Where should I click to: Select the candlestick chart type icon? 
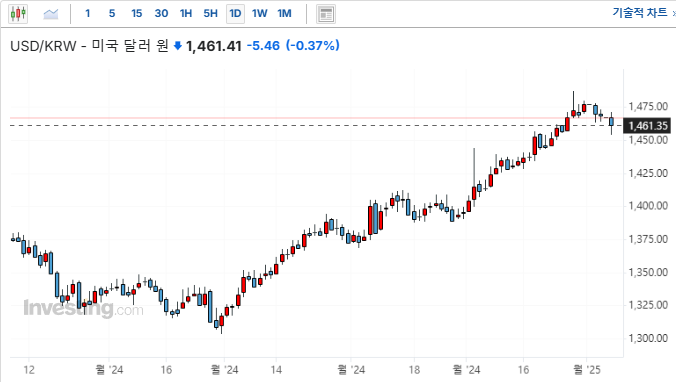tap(18, 14)
